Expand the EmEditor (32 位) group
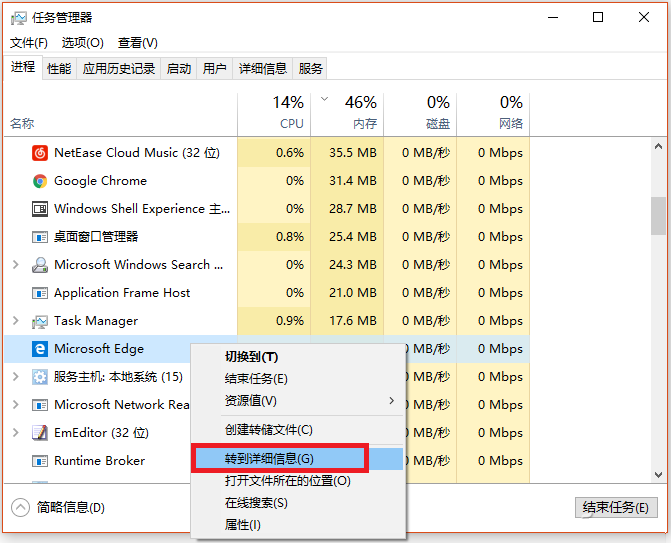 [16, 433]
